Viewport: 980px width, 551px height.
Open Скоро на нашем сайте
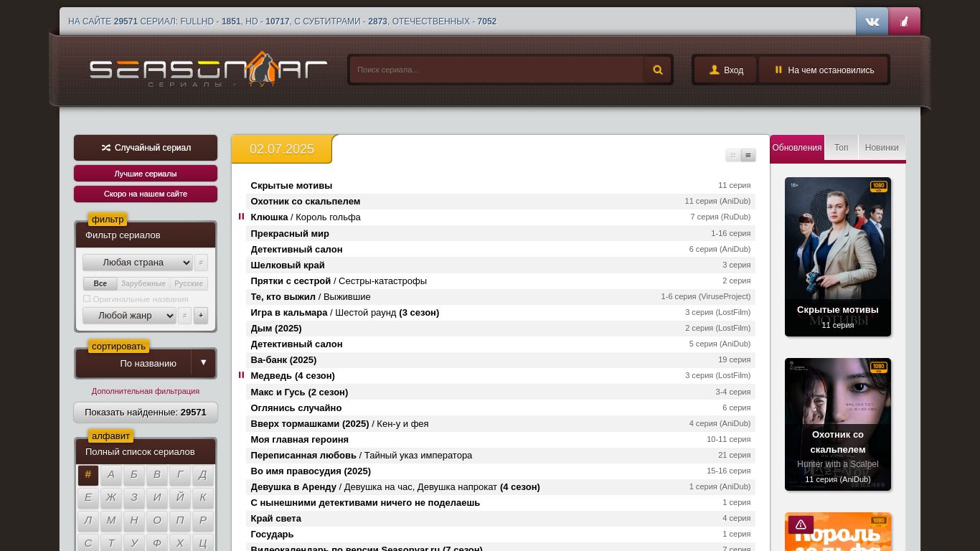point(146,194)
